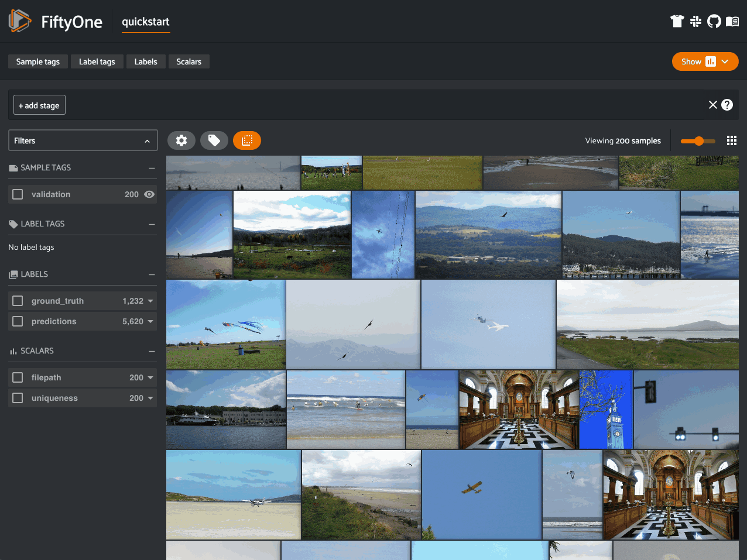Check the filepath scalar checkbox

[18, 377]
